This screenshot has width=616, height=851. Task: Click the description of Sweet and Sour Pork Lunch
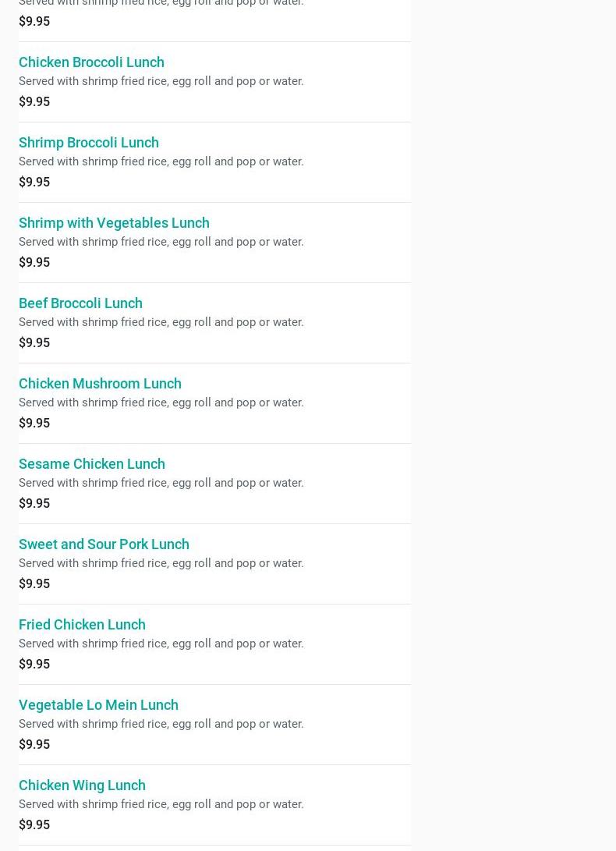(161, 563)
